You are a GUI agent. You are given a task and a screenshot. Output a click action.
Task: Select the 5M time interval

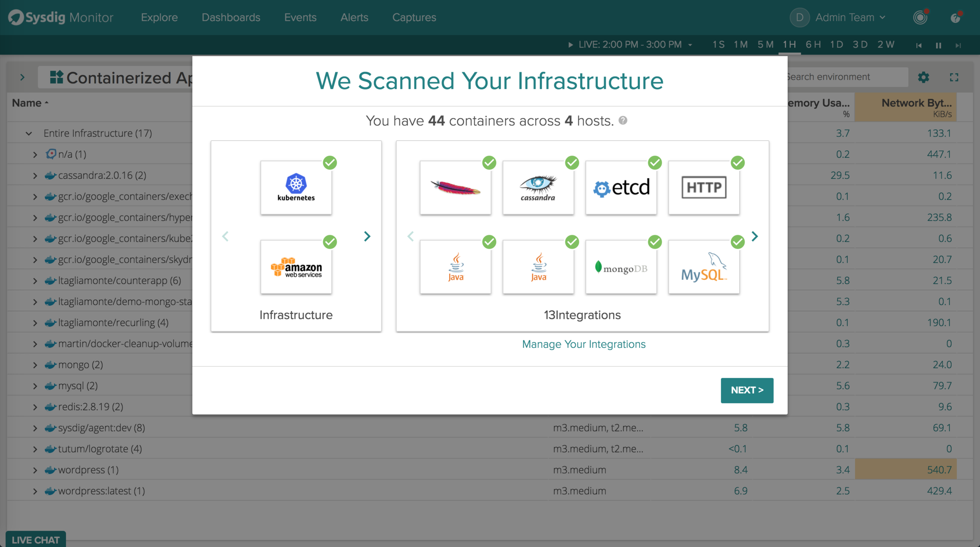765,45
